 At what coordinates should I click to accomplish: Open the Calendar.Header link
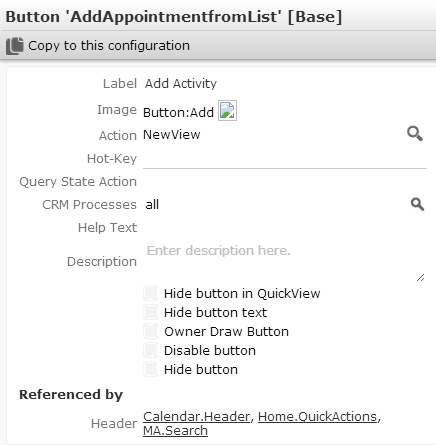pyautogui.click(x=197, y=417)
